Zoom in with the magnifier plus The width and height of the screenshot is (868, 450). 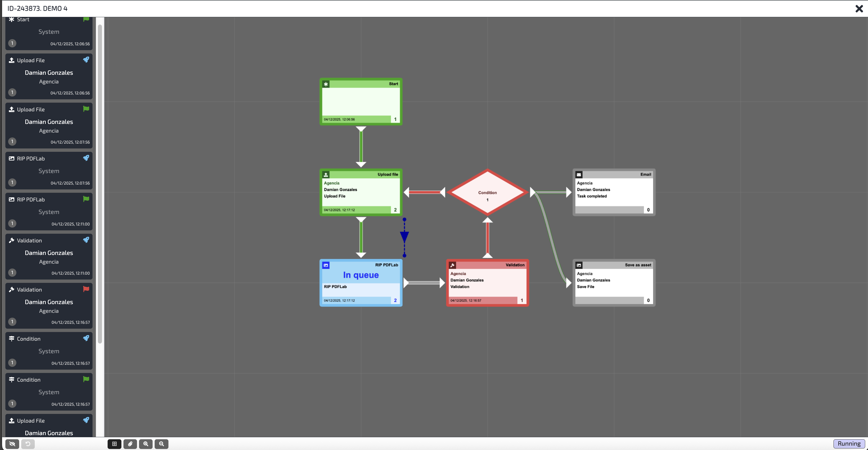(146, 444)
